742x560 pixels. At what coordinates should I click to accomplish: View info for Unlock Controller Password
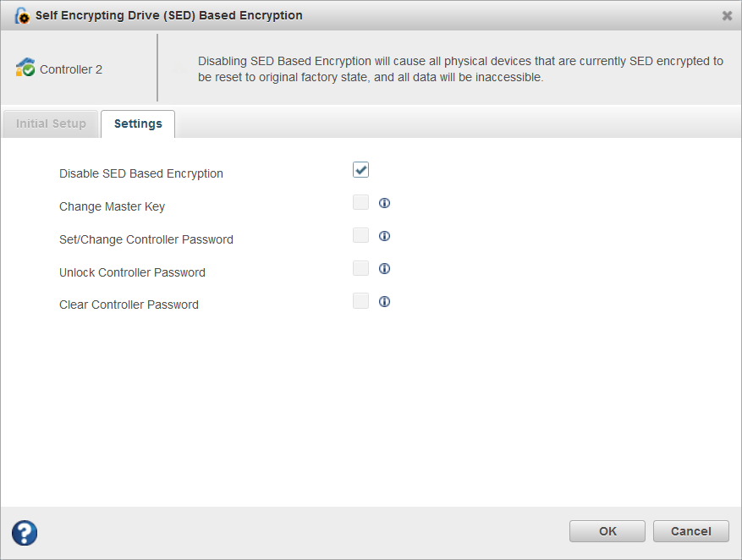[x=384, y=268]
